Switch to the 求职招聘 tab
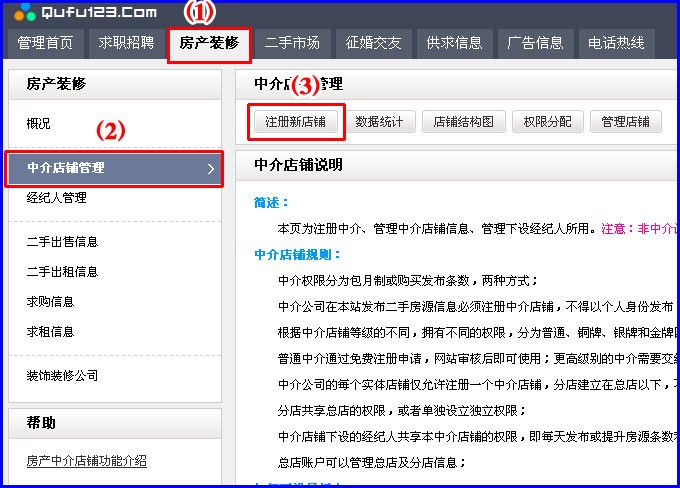 click(126, 43)
